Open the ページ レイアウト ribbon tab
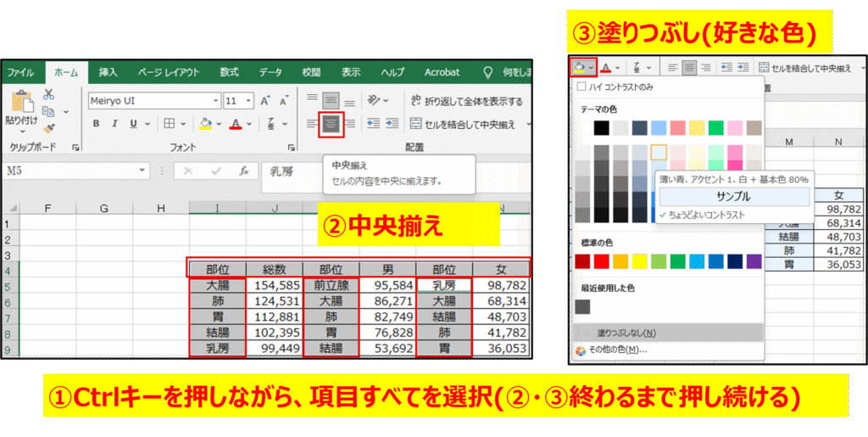868x437 pixels. pyautogui.click(x=169, y=72)
